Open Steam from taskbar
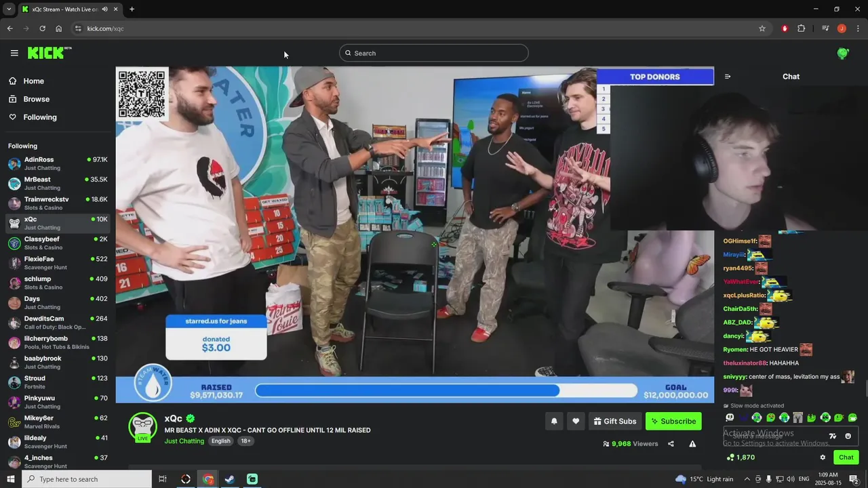The width and height of the screenshot is (868, 488). click(230, 479)
